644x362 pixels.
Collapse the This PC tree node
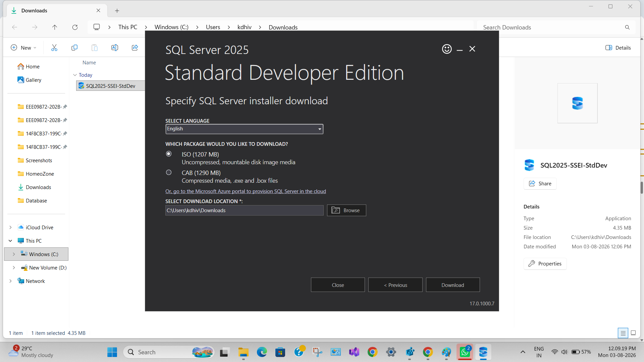(10, 241)
